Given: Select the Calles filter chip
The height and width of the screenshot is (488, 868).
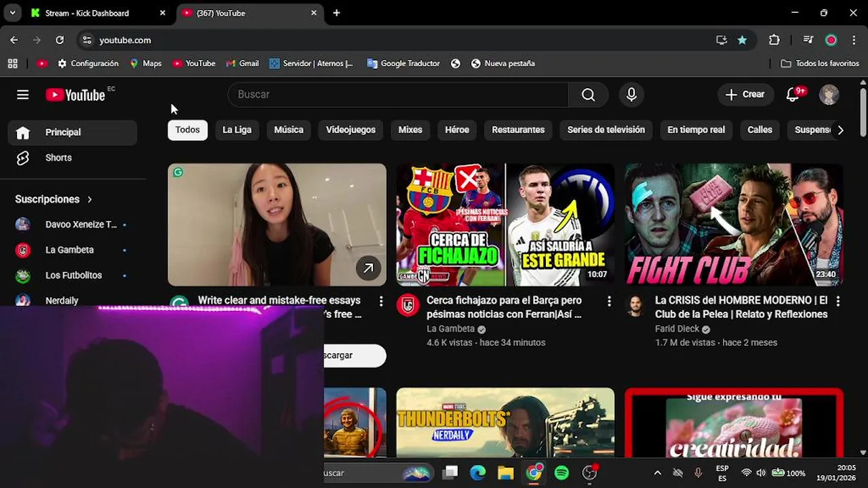Looking at the screenshot, I should pos(760,130).
